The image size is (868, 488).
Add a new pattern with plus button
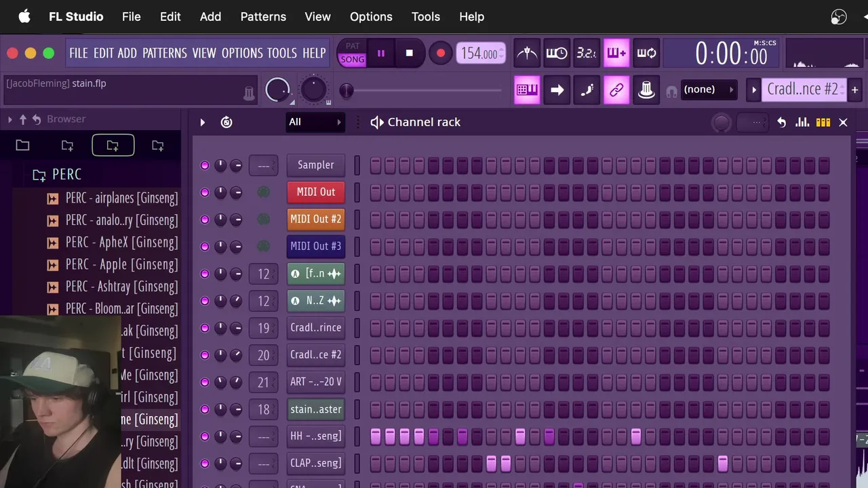pos(854,89)
